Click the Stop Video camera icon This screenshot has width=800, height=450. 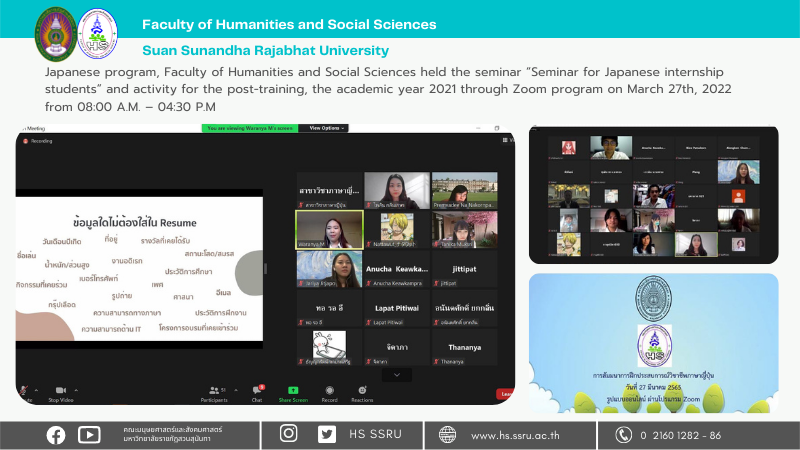pos(60,389)
